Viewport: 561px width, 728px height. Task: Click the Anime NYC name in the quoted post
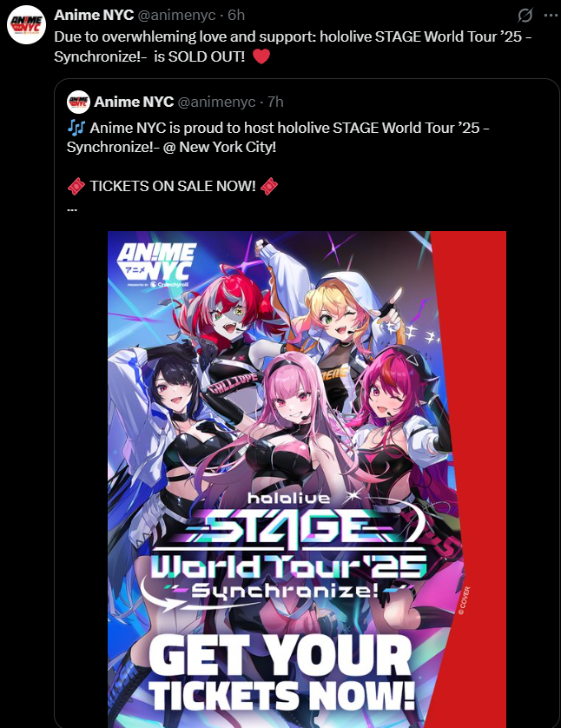pyautogui.click(x=134, y=102)
